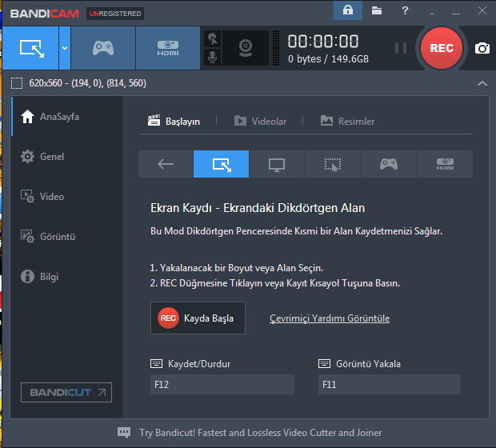Click the UNREGISTERED badge
496x448 pixels.
pos(115,14)
